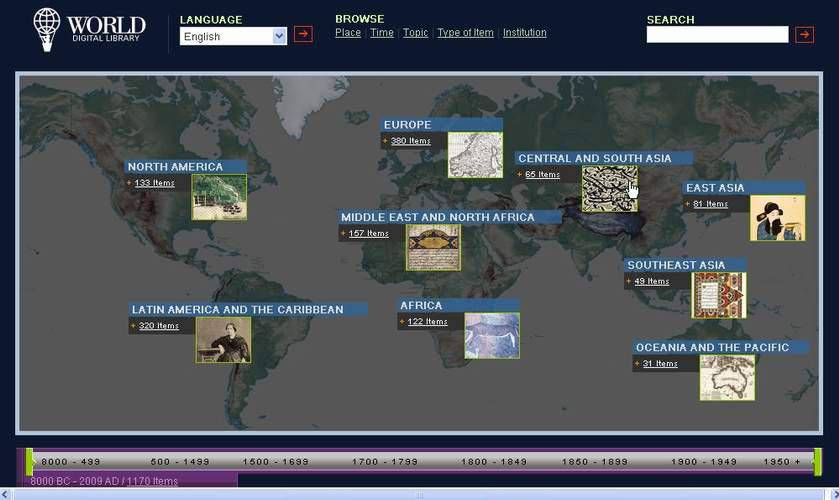Browse by Topic
Screen dimensions: 839x500
pyautogui.click(x=415, y=33)
